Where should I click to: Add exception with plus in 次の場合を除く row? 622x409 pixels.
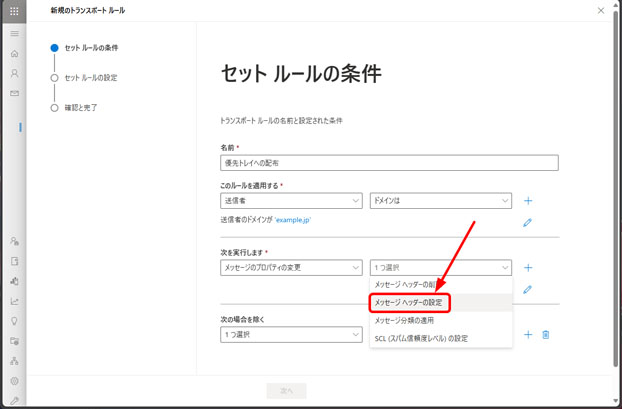(528, 335)
